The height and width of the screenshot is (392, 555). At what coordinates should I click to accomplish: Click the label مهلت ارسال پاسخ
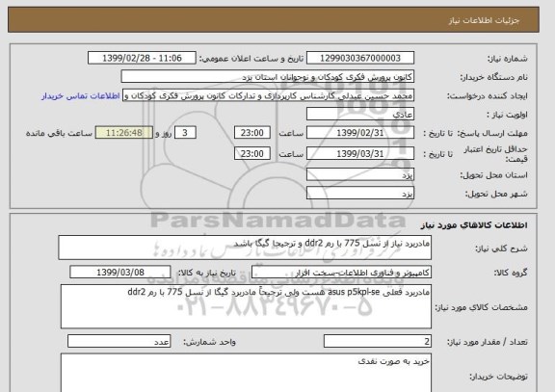click(x=492, y=133)
